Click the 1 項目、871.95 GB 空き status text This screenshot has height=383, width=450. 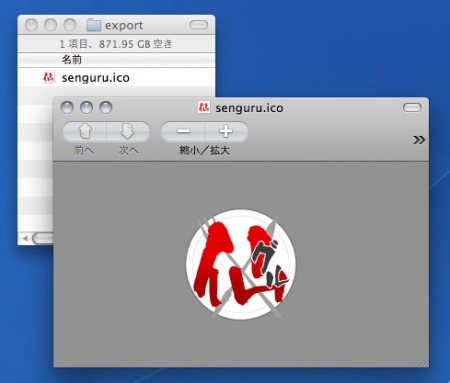pos(116,44)
